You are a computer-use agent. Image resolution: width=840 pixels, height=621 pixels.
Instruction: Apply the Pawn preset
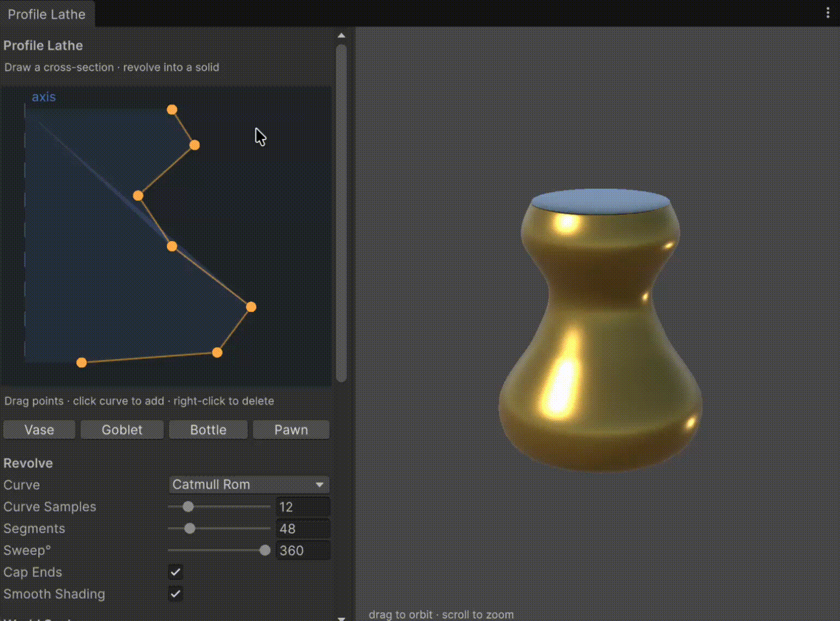point(291,429)
